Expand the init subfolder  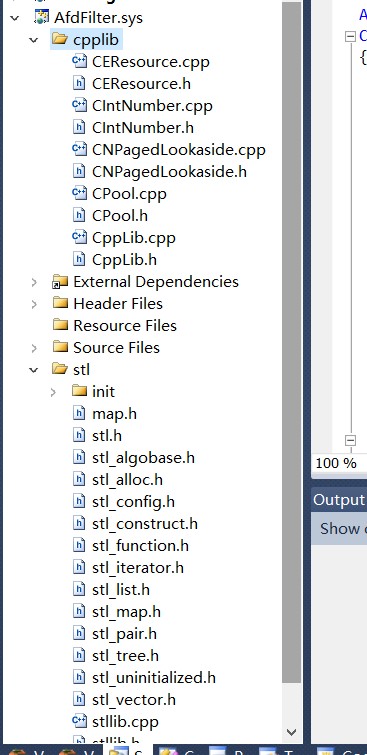(53, 392)
